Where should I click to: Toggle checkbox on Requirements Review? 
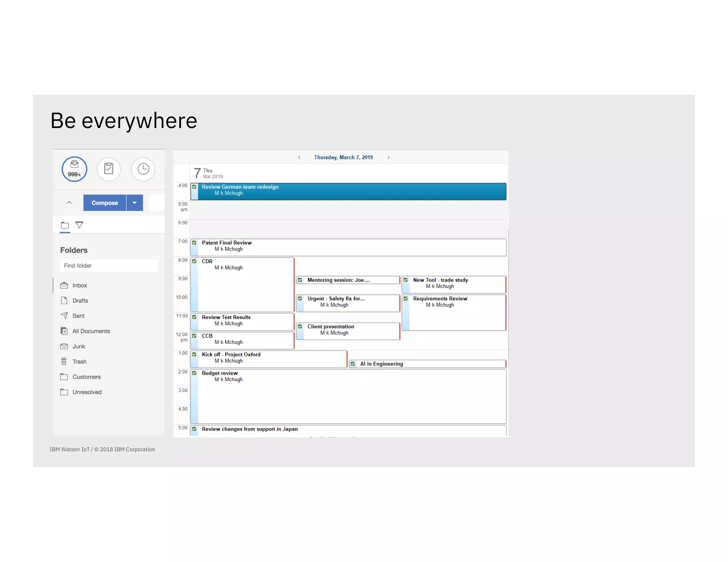coord(406,299)
